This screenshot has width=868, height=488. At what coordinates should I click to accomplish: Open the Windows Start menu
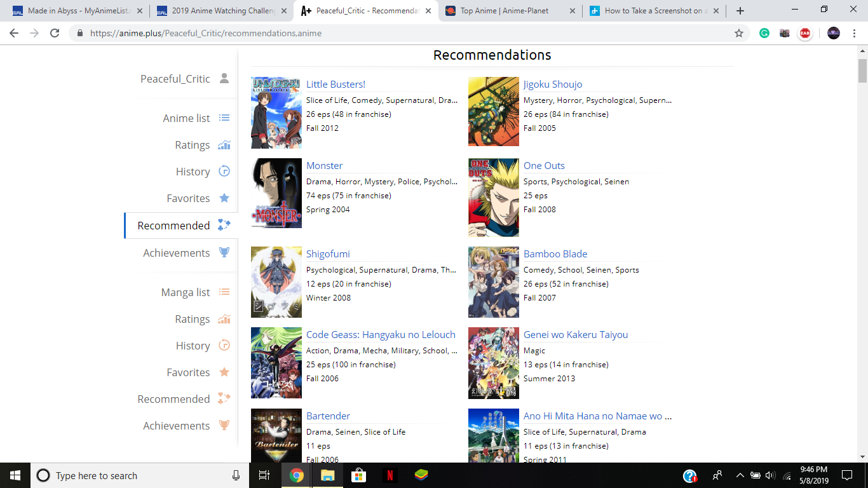pyautogui.click(x=15, y=475)
